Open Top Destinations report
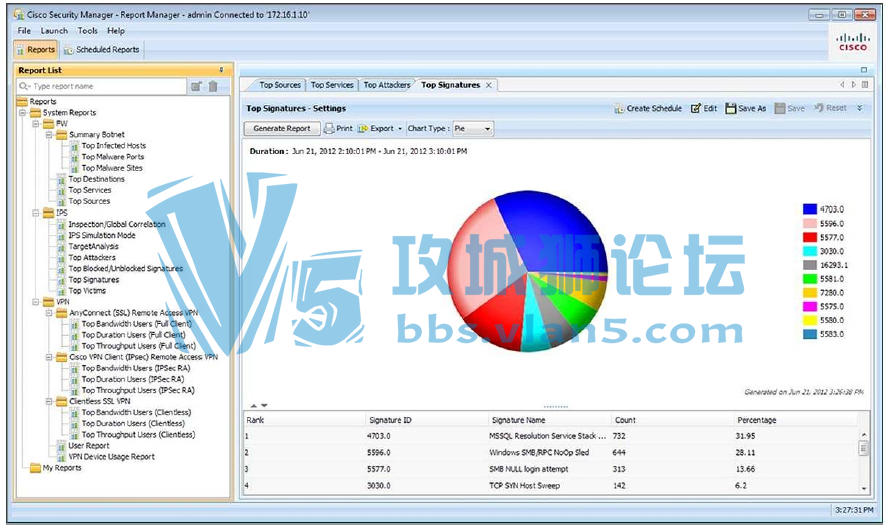This screenshot has height=529, width=891. (x=97, y=179)
